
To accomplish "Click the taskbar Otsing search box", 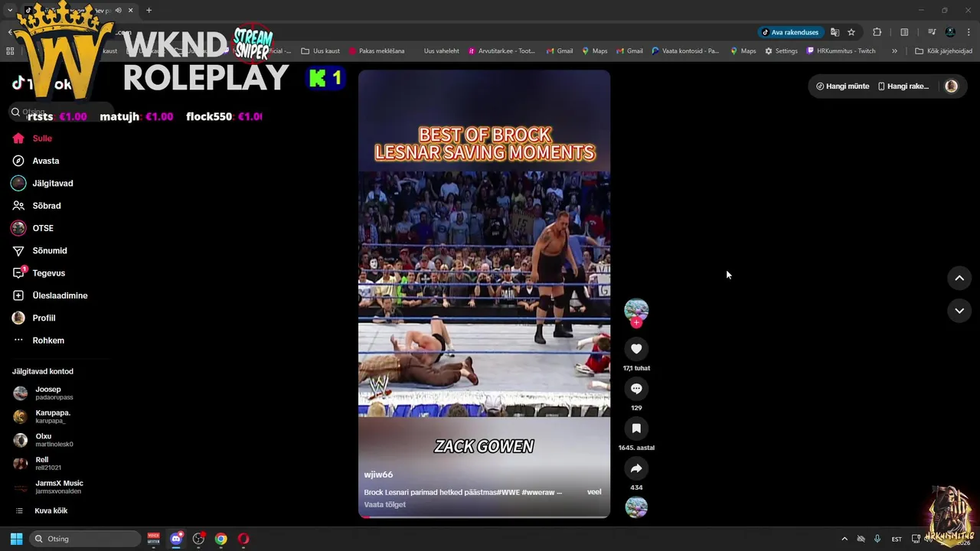I will (x=86, y=539).
